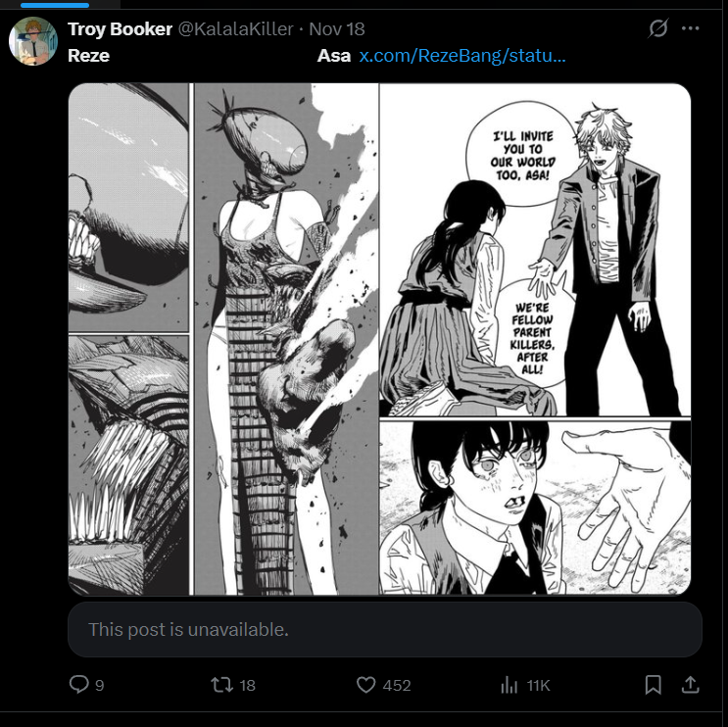Open the three-dot more options menu
The width and height of the screenshot is (728, 727).
691,28
